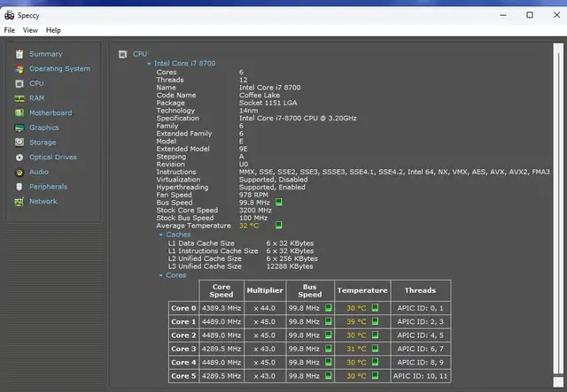567x392 pixels.
Task: Open the Peripherals section
Action: (48, 187)
